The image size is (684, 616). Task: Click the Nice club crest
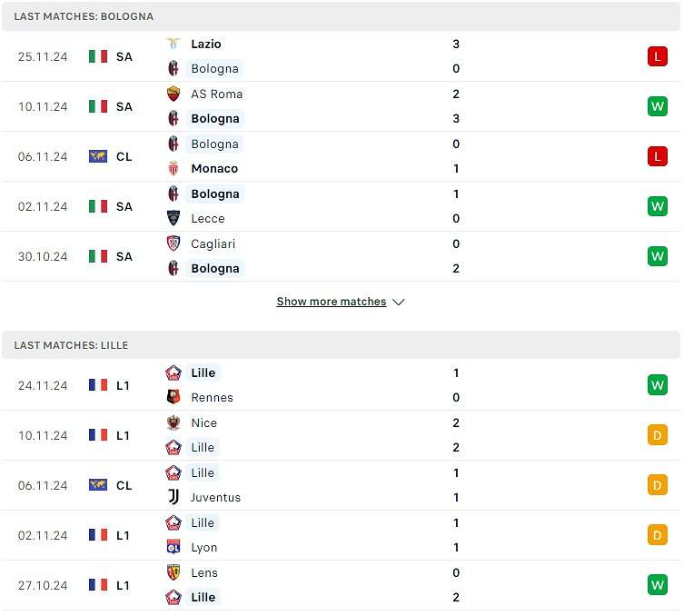pyautogui.click(x=173, y=422)
